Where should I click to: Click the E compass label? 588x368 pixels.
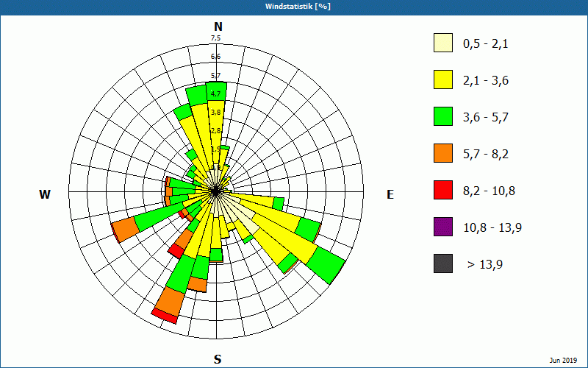390,194
